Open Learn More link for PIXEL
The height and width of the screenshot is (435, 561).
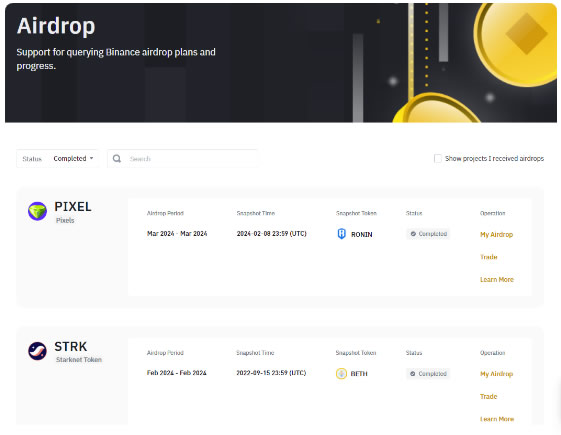pyautogui.click(x=497, y=279)
